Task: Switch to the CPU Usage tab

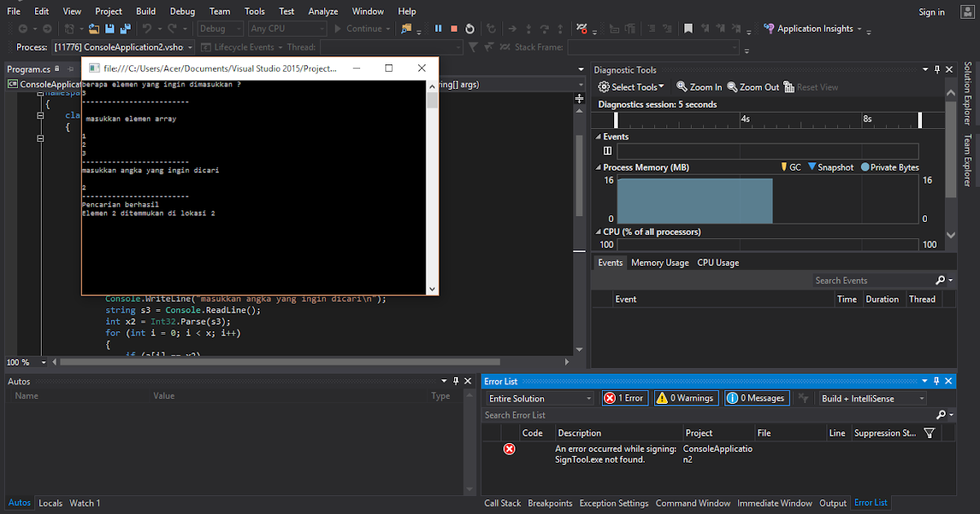Action: click(718, 263)
